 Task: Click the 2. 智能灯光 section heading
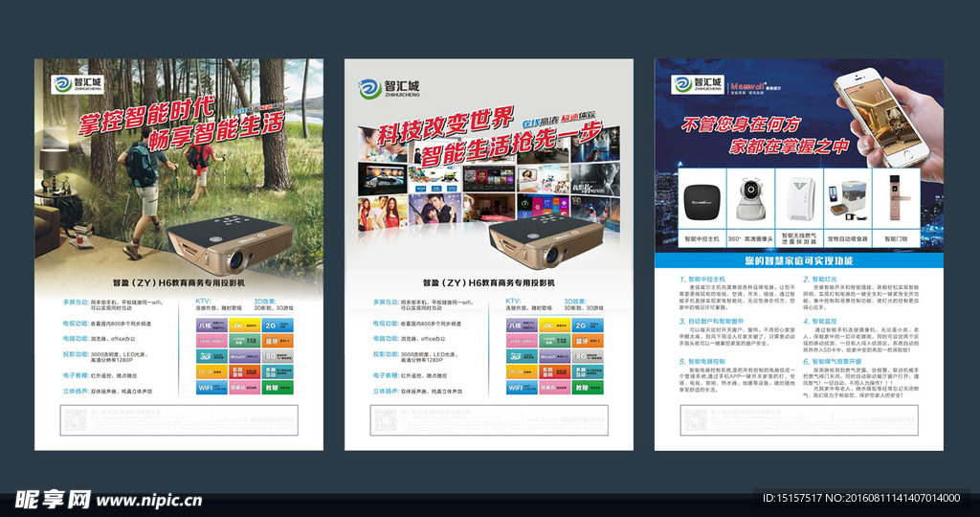pyautogui.click(x=820, y=280)
